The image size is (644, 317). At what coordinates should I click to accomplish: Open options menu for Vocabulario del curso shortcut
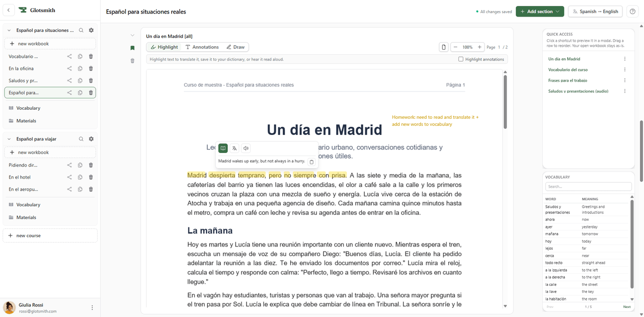click(625, 69)
